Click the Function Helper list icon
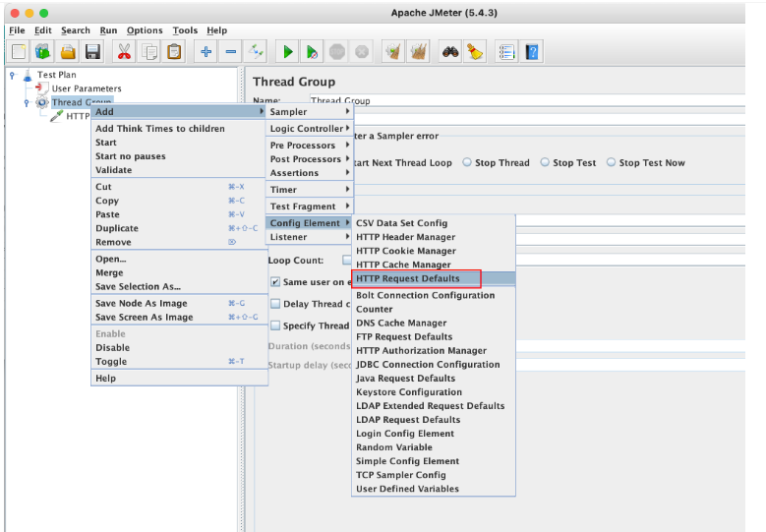This screenshot has width=766, height=532. point(507,51)
